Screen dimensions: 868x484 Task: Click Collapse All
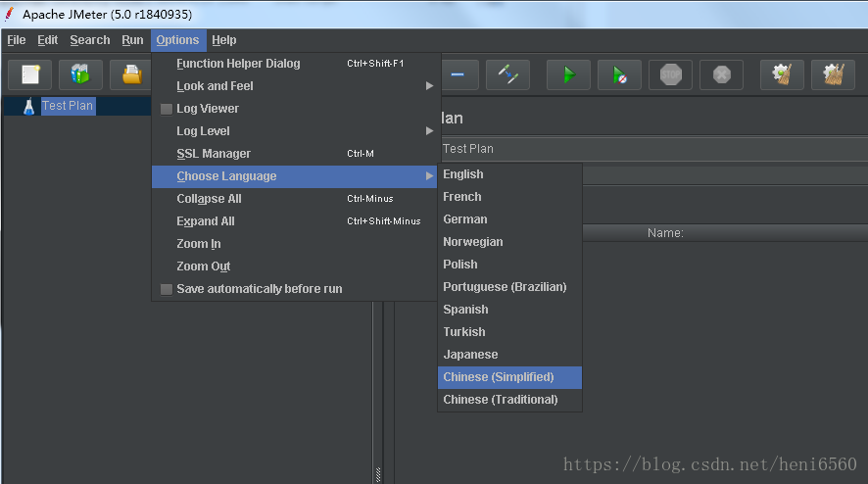(x=295, y=199)
